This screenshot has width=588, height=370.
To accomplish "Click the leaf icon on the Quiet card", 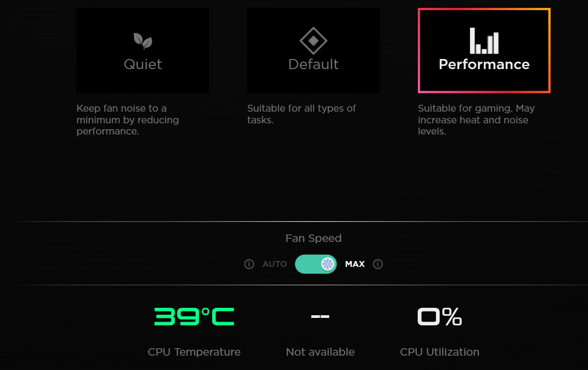I will (142, 40).
